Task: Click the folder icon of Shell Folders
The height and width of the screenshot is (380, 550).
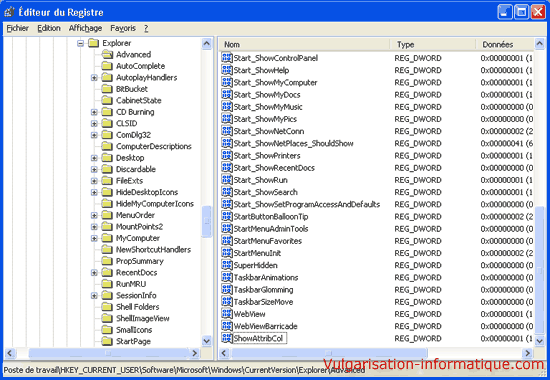Action: [107, 307]
